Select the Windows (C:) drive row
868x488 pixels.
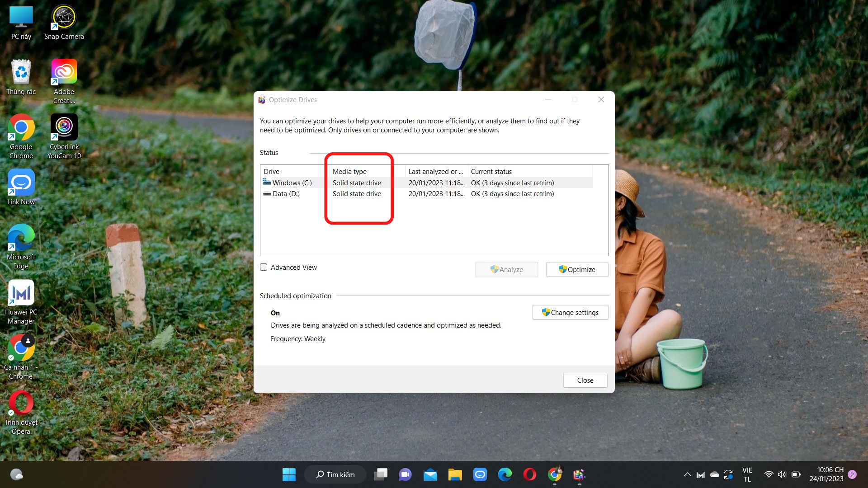pyautogui.click(x=427, y=183)
